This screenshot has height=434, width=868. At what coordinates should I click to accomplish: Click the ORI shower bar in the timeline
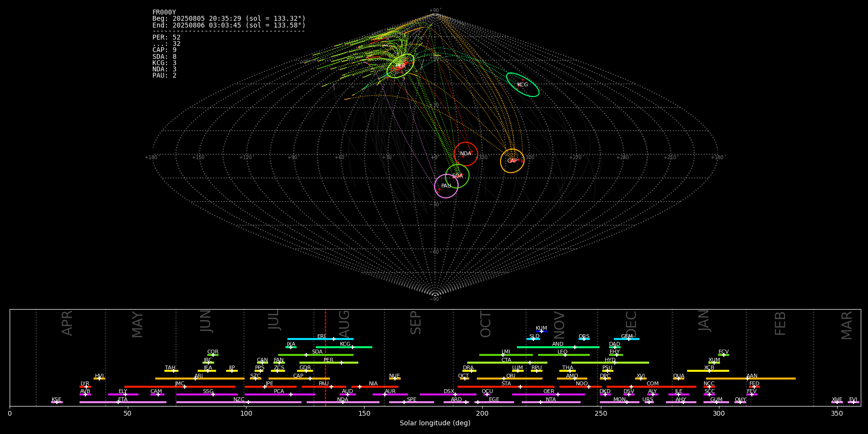510,379
